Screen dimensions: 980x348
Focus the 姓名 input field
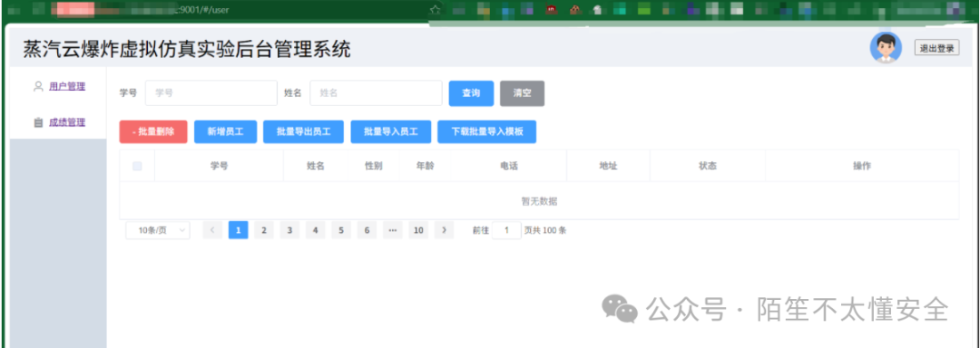pos(377,93)
